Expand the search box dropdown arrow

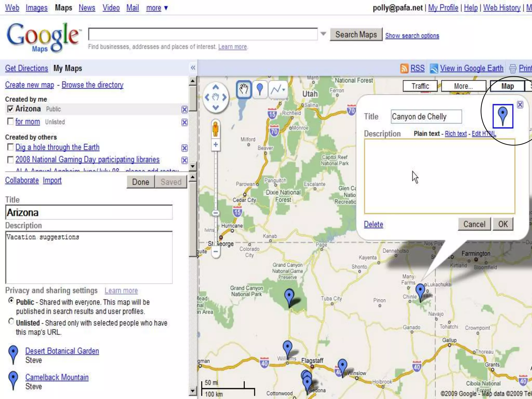[x=323, y=34]
